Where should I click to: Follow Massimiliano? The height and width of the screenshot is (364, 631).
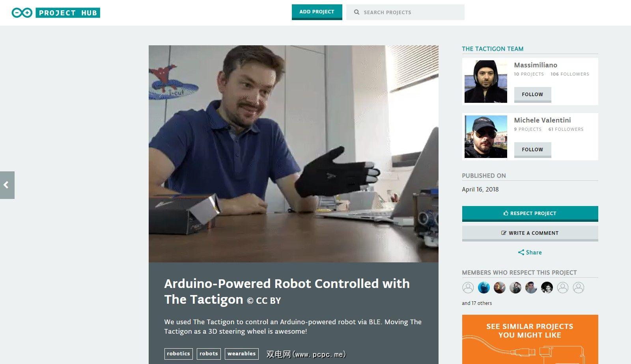[x=532, y=95]
